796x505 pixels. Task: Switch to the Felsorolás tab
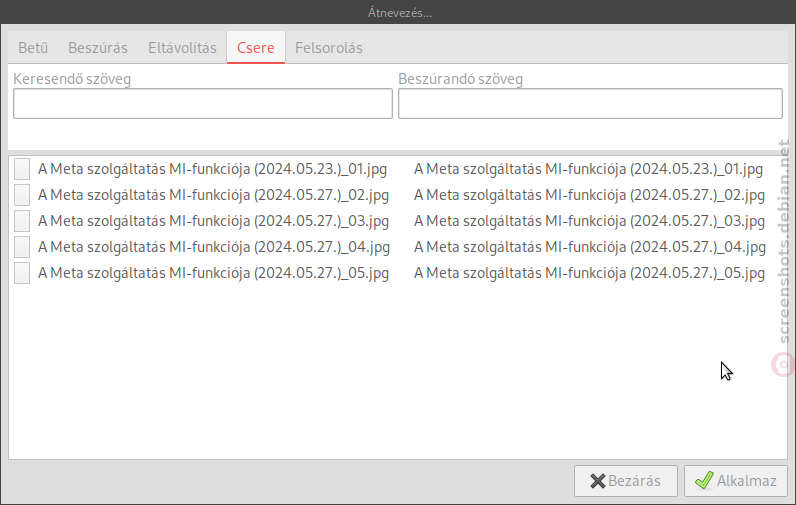(x=328, y=48)
